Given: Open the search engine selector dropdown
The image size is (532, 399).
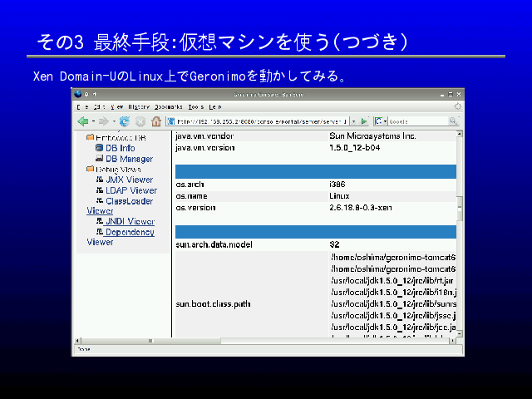Looking at the screenshot, I should (385, 121).
